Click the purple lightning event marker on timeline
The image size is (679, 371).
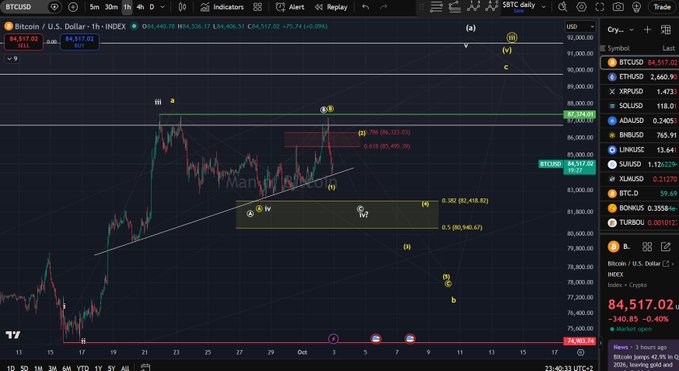(x=333, y=339)
